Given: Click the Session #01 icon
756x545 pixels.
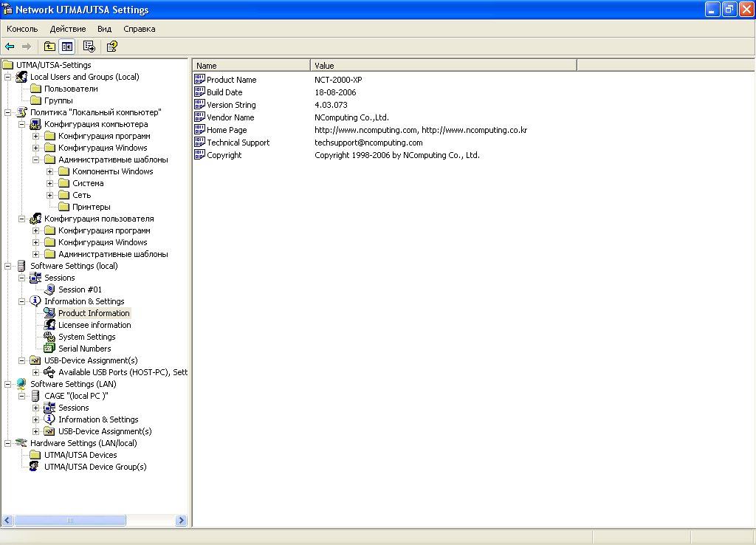Looking at the screenshot, I should pyautogui.click(x=49, y=290).
